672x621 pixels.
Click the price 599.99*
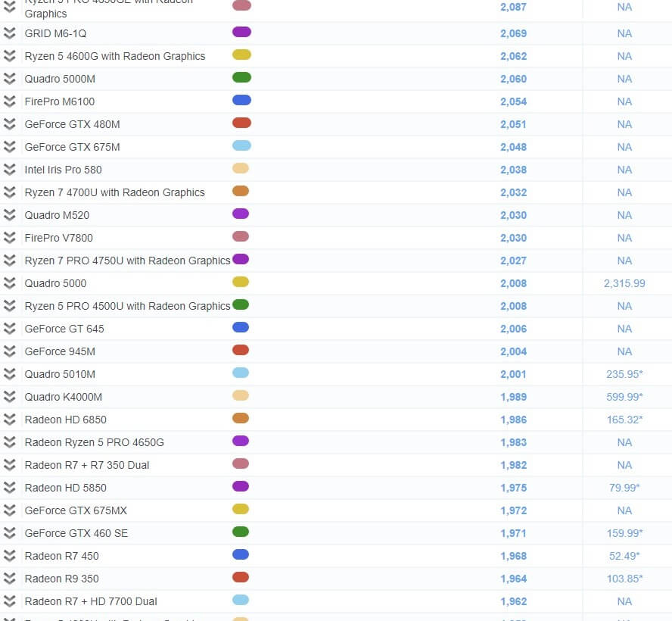(x=624, y=397)
